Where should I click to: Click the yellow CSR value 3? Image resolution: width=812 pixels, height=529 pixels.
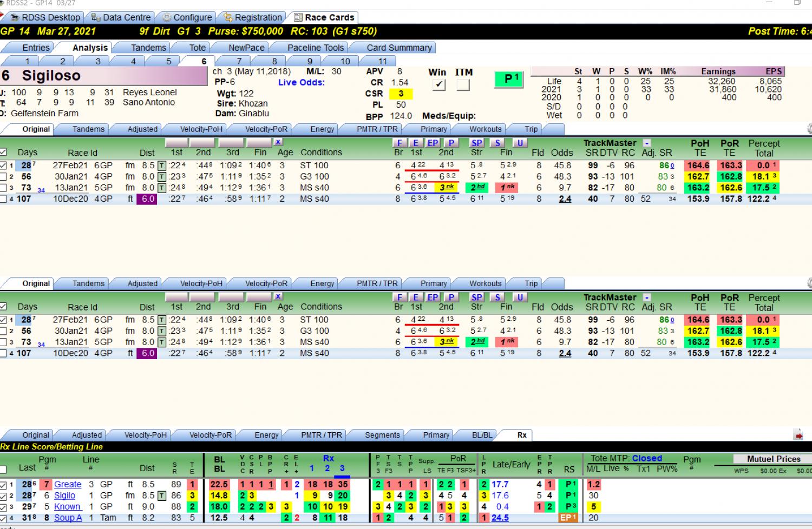pyautogui.click(x=401, y=94)
